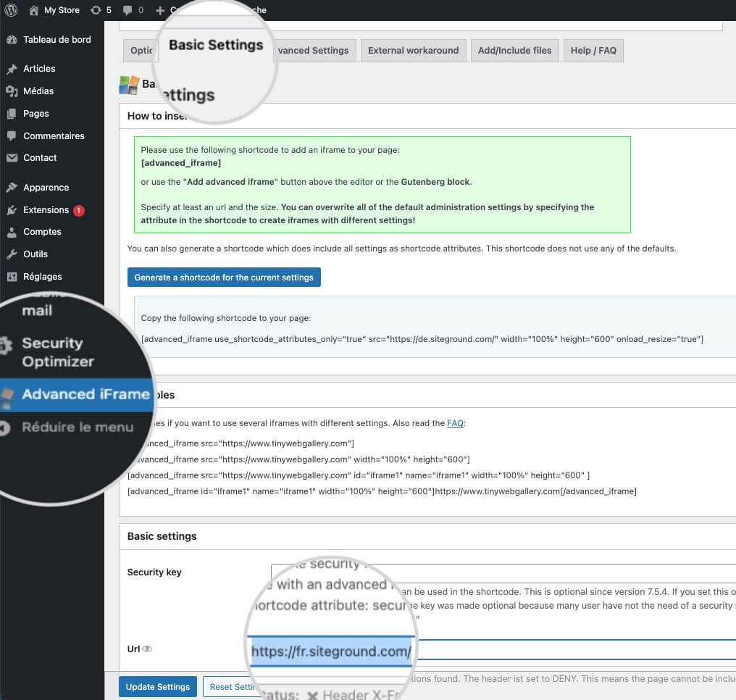Open Tableau de bord menu
Screen dimensions: 736x700
(57, 40)
